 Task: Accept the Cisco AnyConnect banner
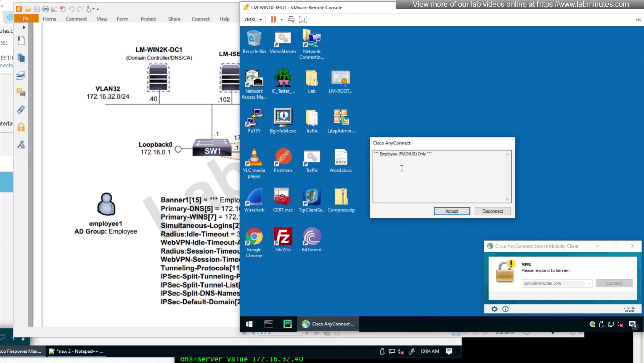point(452,211)
